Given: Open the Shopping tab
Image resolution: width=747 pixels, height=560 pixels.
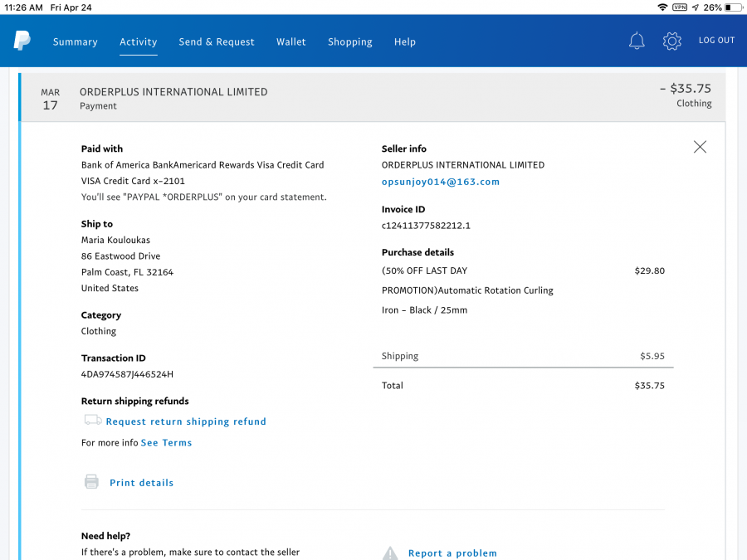Looking at the screenshot, I should pyautogui.click(x=350, y=42).
